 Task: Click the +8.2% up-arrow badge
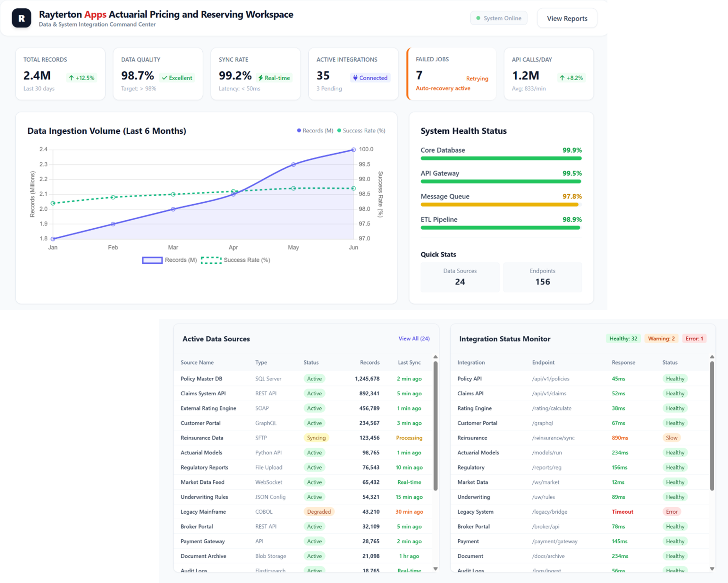tap(571, 78)
